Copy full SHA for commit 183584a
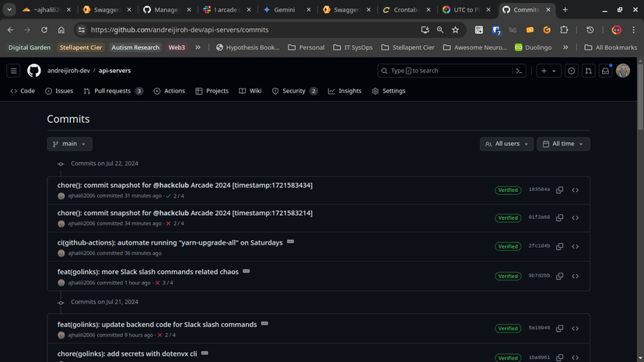The width and height of the screenshot is (644, 362). [559, 190]
